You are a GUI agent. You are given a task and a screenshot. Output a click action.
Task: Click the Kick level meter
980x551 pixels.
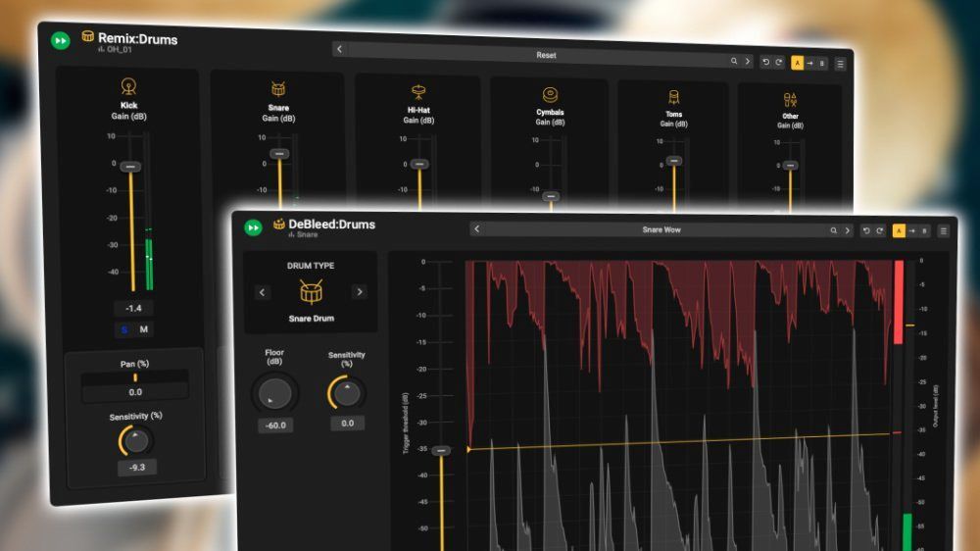point(149,213)
